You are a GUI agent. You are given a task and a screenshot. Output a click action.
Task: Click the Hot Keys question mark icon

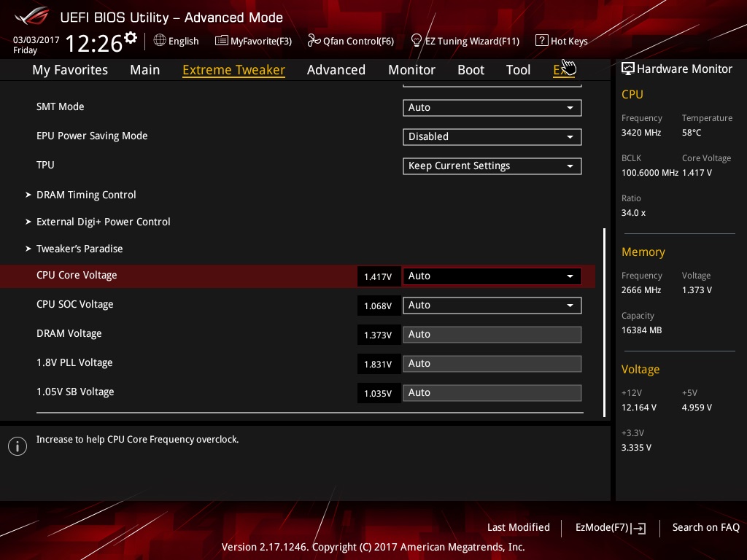541,41
